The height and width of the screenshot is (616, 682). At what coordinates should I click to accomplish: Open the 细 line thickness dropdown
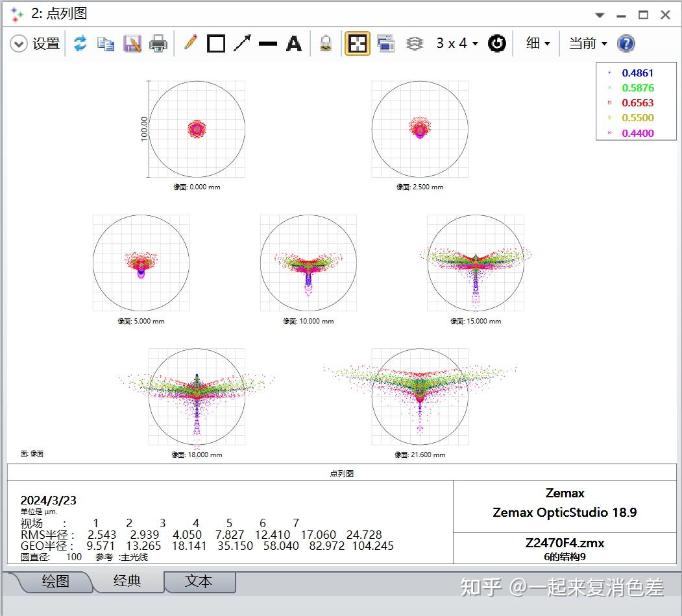pyautogui.click(x=538, y=43)
